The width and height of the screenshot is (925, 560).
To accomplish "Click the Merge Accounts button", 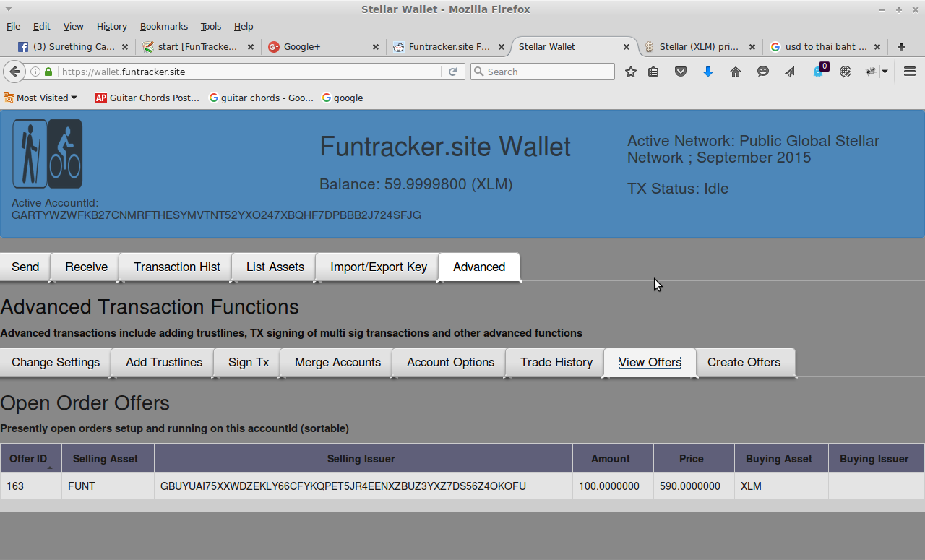I will click(x=337, y=362).
